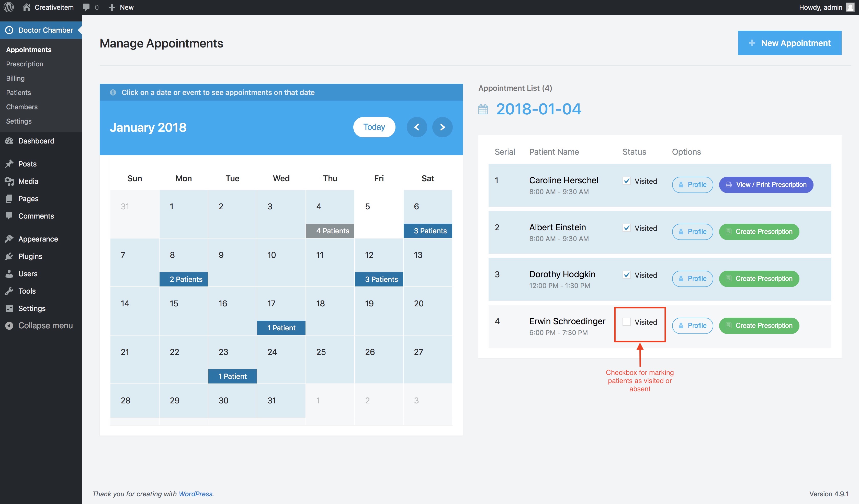Open the Appearance brush icon menu
859x504 pixels.
pos(9,239)
